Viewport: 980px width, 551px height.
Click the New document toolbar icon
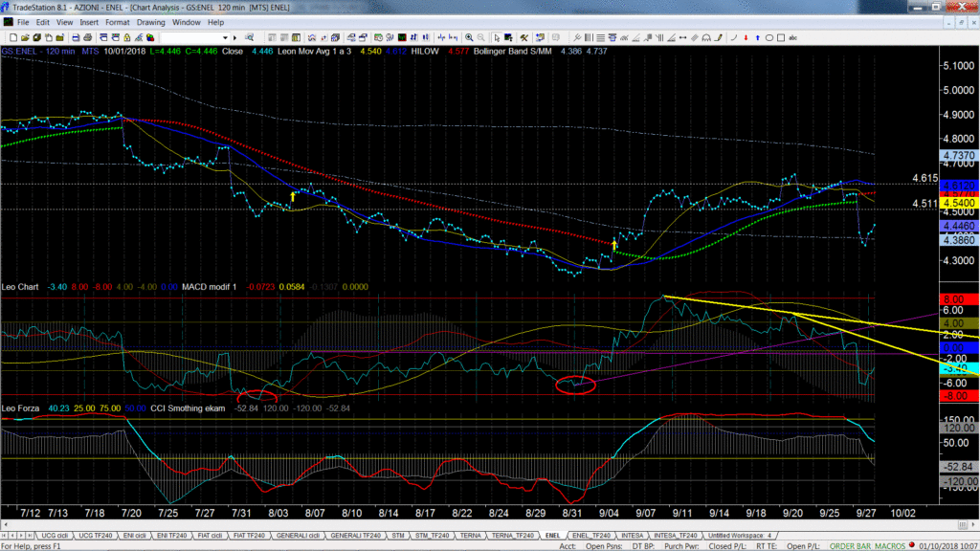13,38
